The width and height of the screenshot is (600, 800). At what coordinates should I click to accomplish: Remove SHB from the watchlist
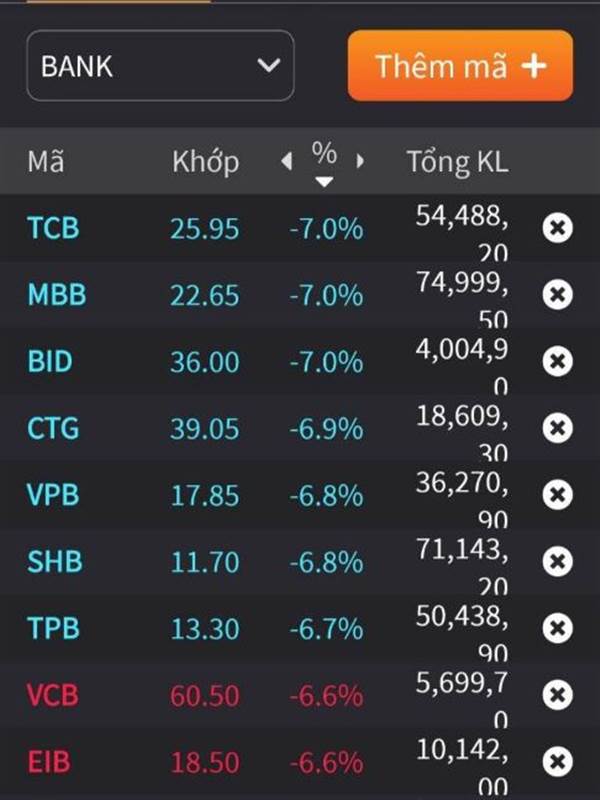pyautogui.click(x=557, y=561)
